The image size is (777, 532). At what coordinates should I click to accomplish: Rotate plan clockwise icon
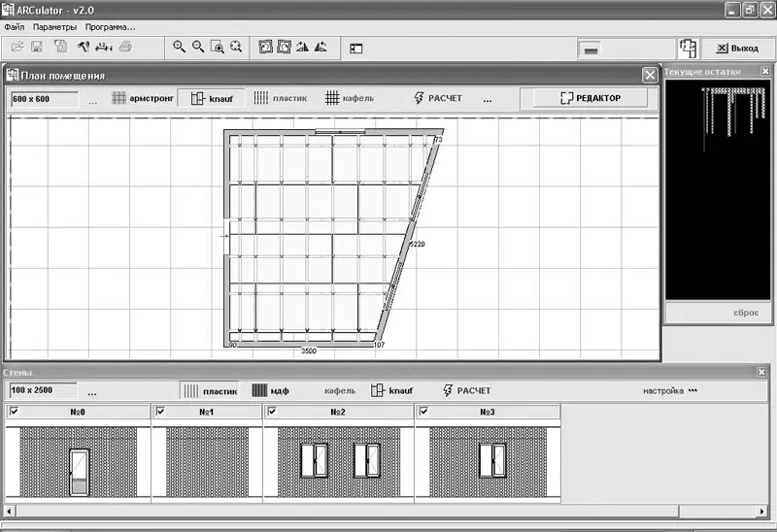coord(265,47)
